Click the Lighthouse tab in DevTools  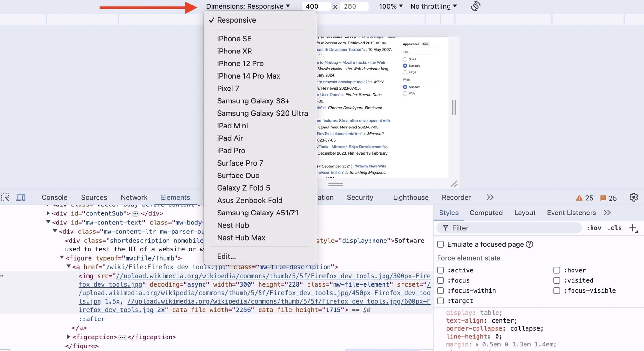pos(410,197)
